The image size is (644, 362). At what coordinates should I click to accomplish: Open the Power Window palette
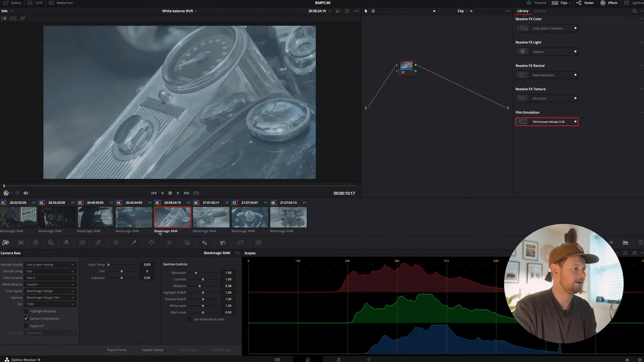click(x=151, y=243)
